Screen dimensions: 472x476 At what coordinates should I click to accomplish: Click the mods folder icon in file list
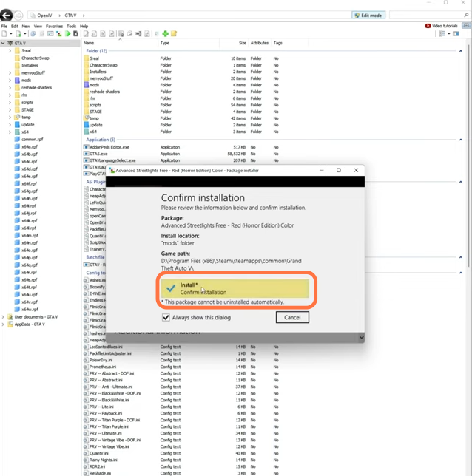click(87, 85)
